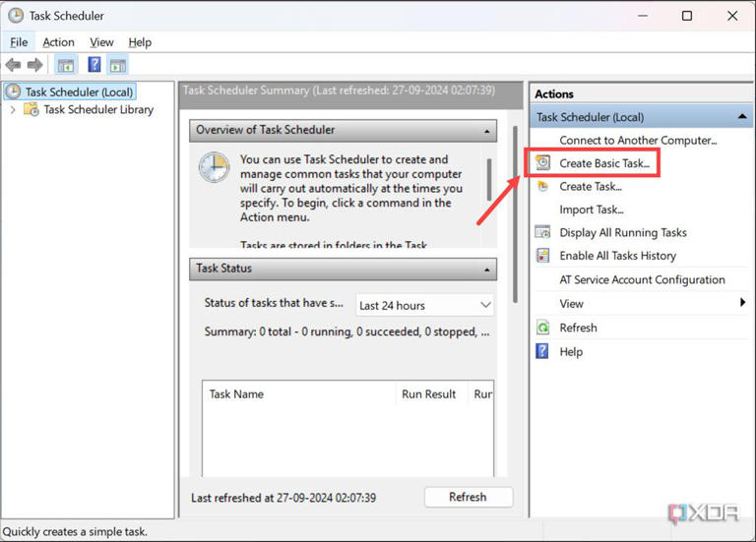Image resolution: width=756 pixels, height=542 pixels.
Task: Toggle the Show/Hide Action Pane toolbar icon
Action: tap(118, 65)
